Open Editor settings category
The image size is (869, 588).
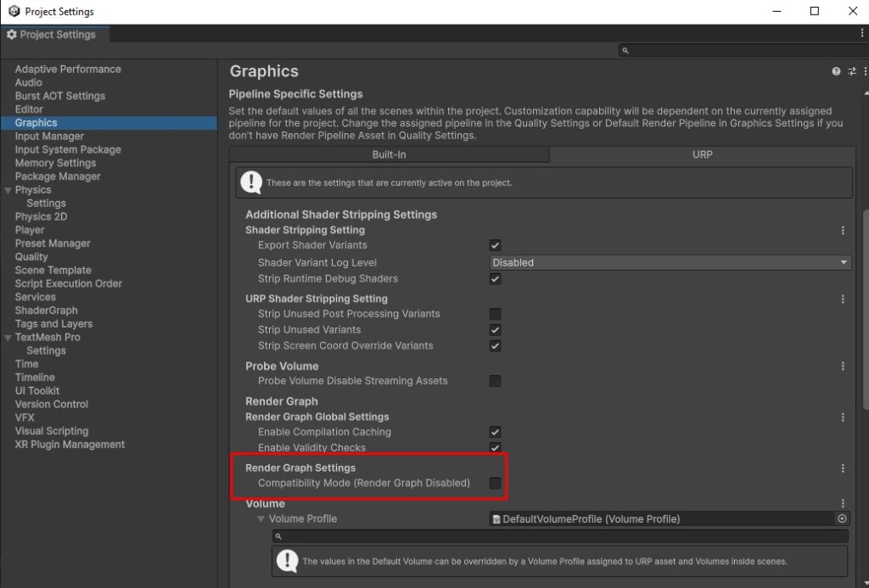(29, 109)
